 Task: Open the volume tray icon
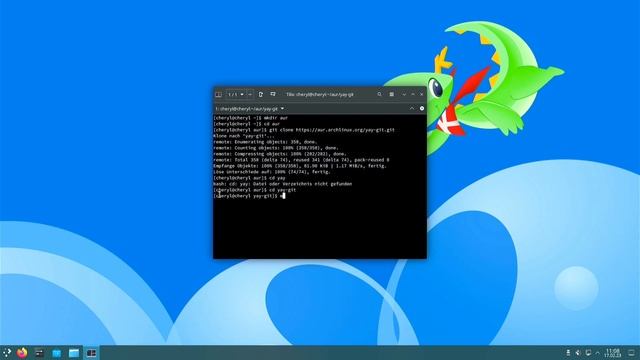[x=578, y=353]
